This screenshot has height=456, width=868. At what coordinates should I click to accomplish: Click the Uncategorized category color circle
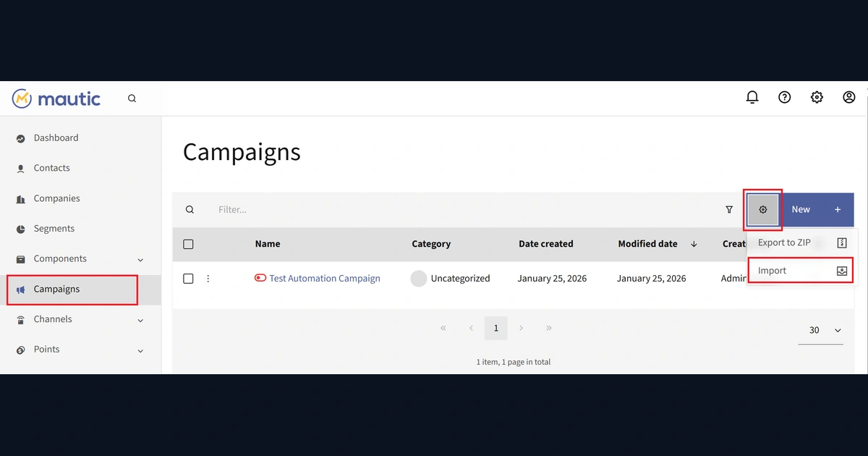(x=419, y=279)
